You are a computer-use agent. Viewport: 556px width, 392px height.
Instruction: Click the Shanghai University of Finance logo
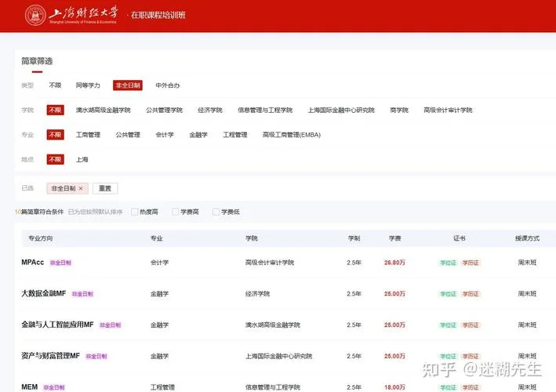71,15
